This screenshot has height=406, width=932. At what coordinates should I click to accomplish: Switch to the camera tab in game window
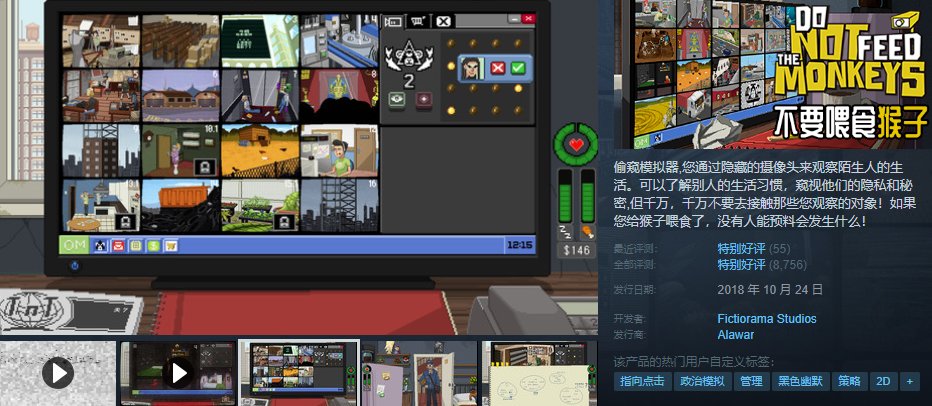[x=392, y=22]
